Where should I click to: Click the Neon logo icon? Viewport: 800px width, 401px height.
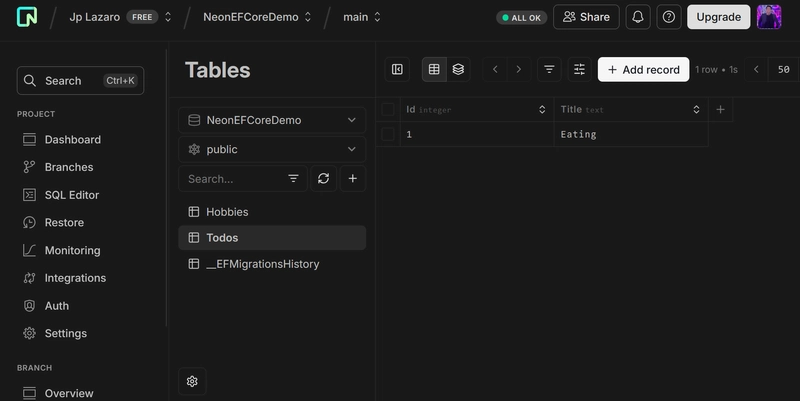[x=27, y=17]
